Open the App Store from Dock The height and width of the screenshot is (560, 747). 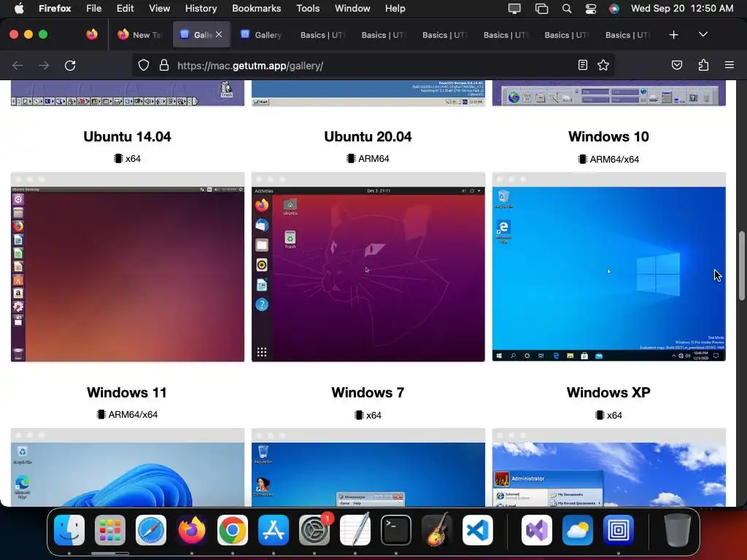[x=274, y=530]
